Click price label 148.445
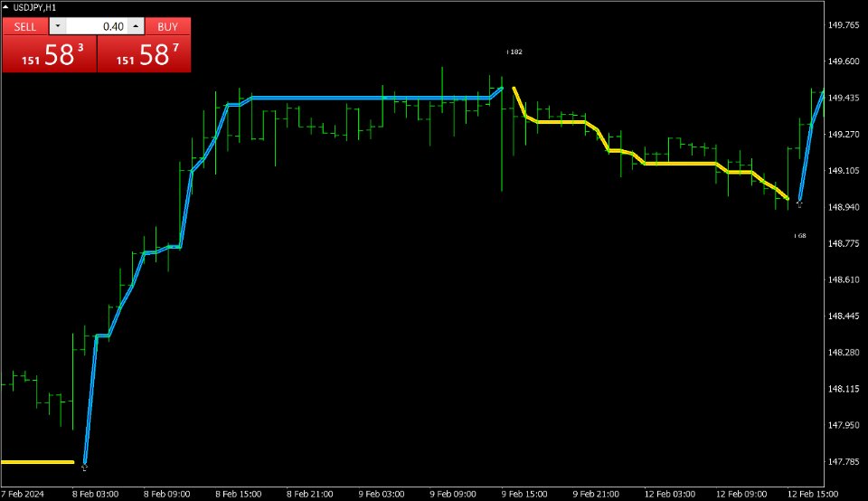The height and width of the screenshot is (501, 868). pyautogui.click(x=844, y=317)
